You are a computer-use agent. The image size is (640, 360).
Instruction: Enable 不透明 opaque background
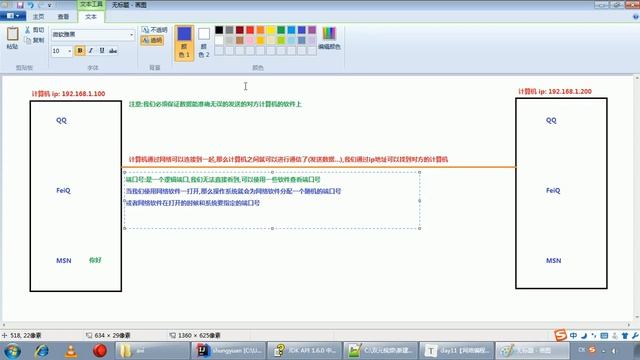click(x=154, y=30)
